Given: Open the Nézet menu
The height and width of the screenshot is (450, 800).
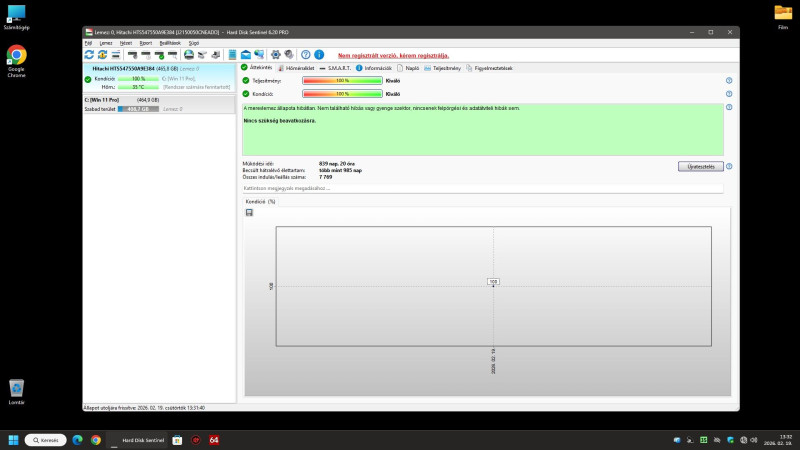Looking at the screenshot, I should click(x=126, y=43).
